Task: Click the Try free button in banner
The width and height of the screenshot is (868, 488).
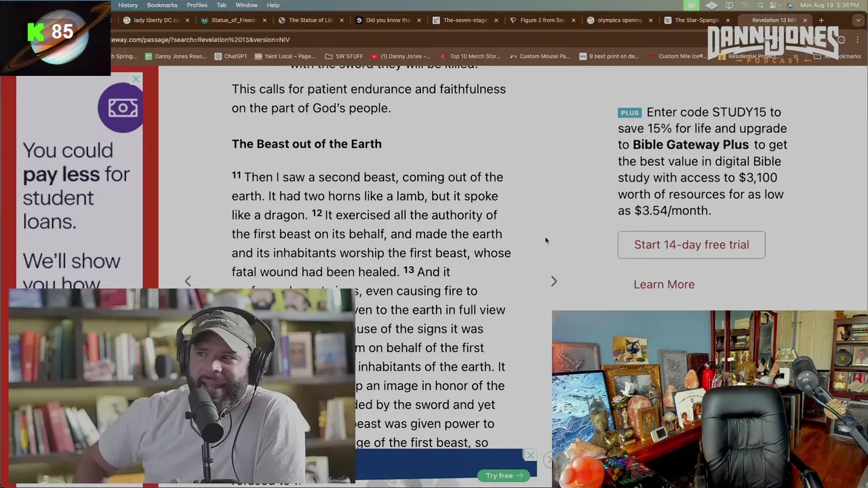Action: coord(504,476)
